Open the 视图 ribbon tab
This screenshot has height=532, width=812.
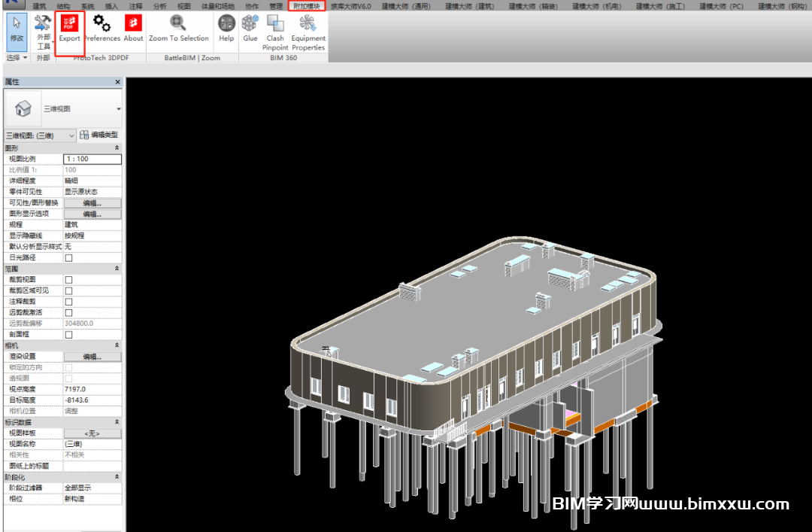(183, 6)
